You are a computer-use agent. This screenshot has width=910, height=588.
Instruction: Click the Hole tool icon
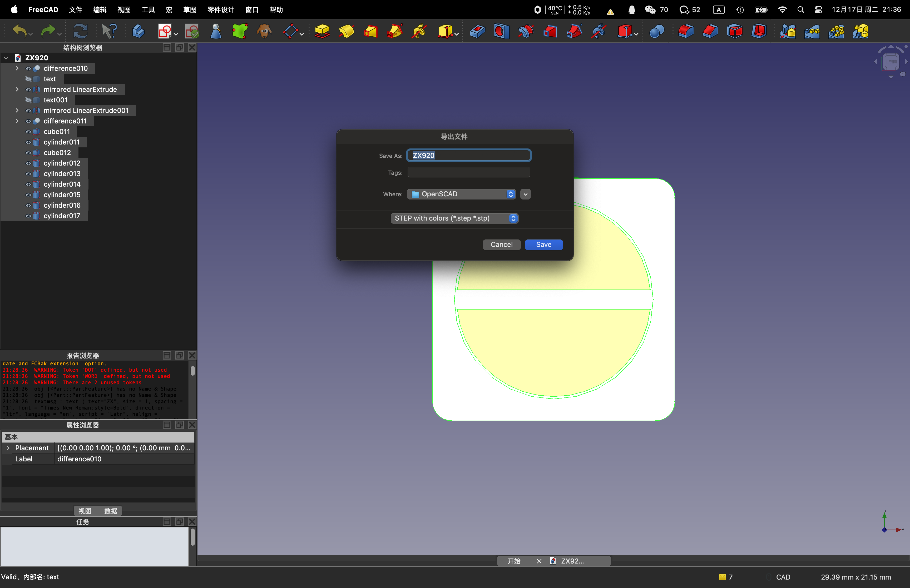501,31
